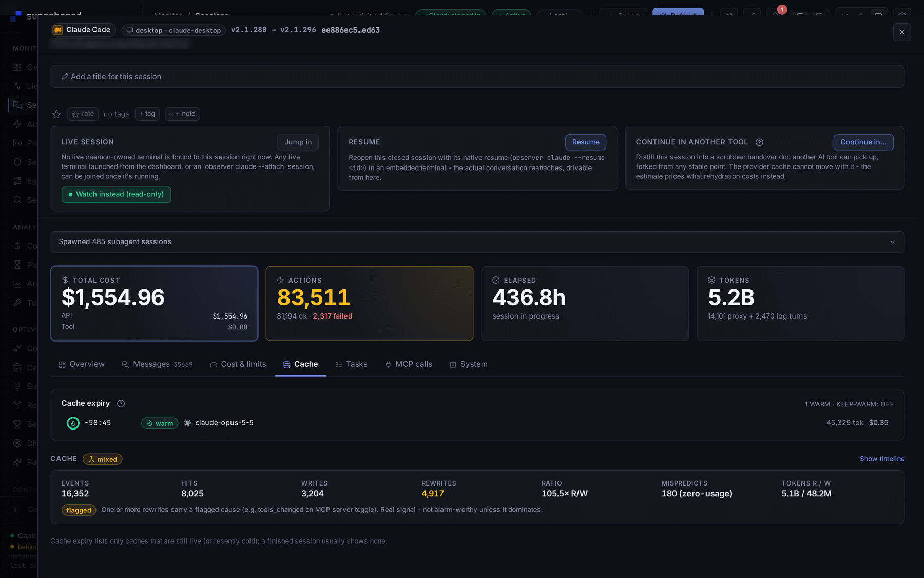Expand Spawned 485 subagent sessions

477,242
